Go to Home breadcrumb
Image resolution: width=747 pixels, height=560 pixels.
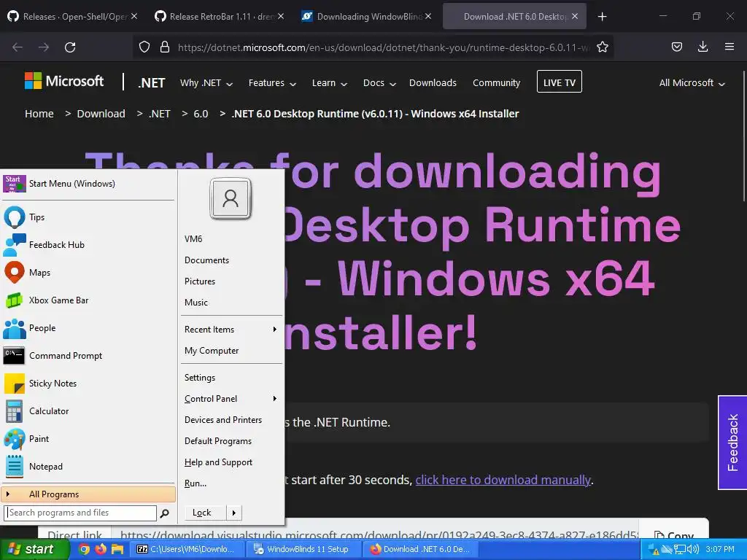39,114
